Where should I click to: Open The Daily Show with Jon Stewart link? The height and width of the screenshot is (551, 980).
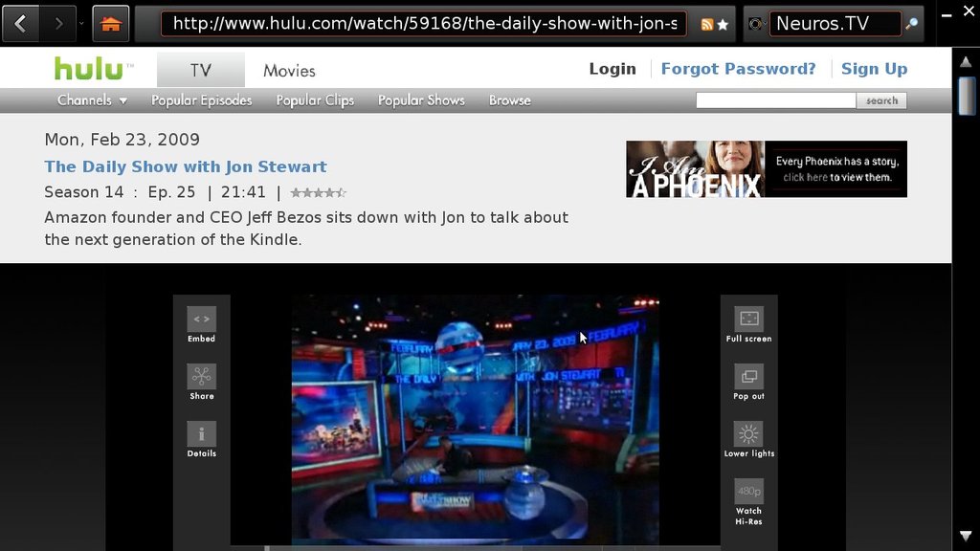click(x=186, y=166)
